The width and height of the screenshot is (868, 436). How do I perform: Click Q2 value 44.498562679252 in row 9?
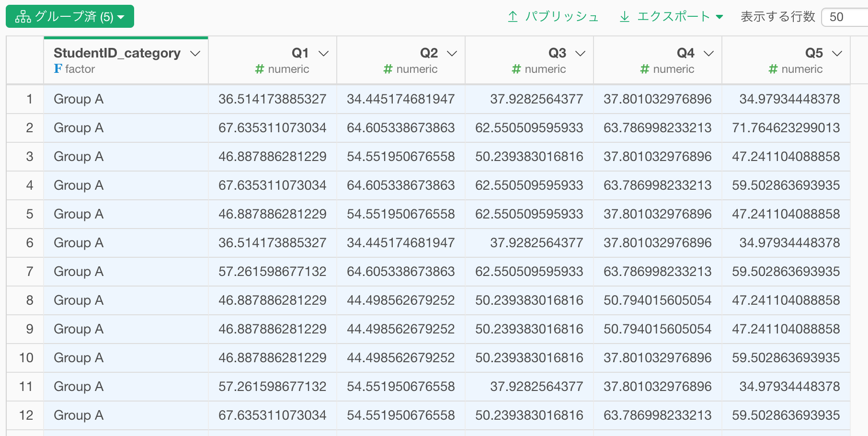point(401,329)
